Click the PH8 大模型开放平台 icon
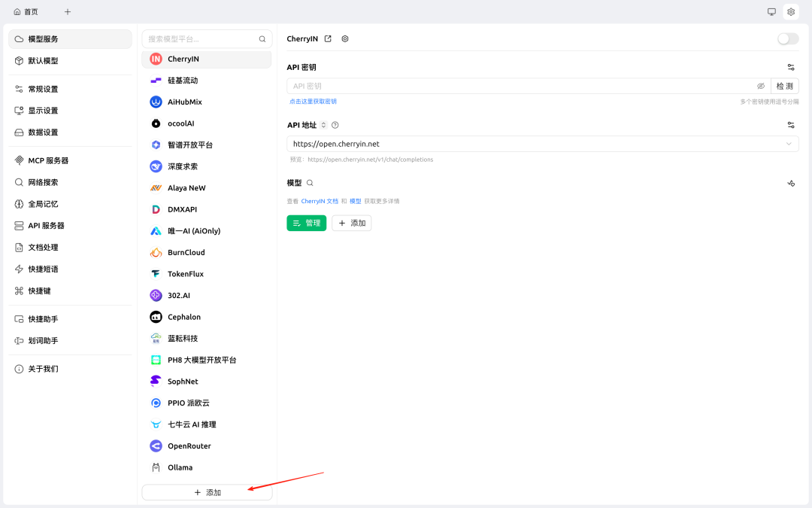The image size is (812, 508). point(156,360)
